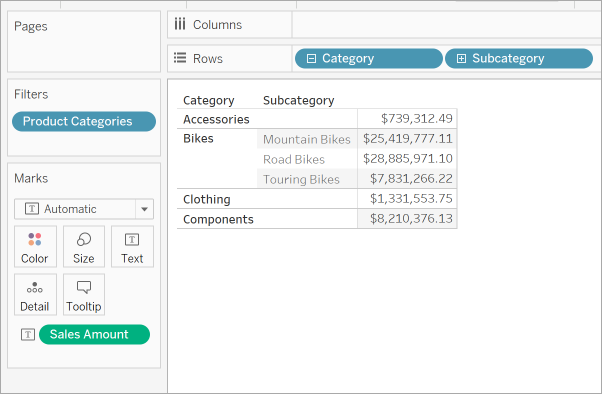Viewport: 602px width, 394px height.
Task: Select the Sales Amount pill
Action: point(94,334)
